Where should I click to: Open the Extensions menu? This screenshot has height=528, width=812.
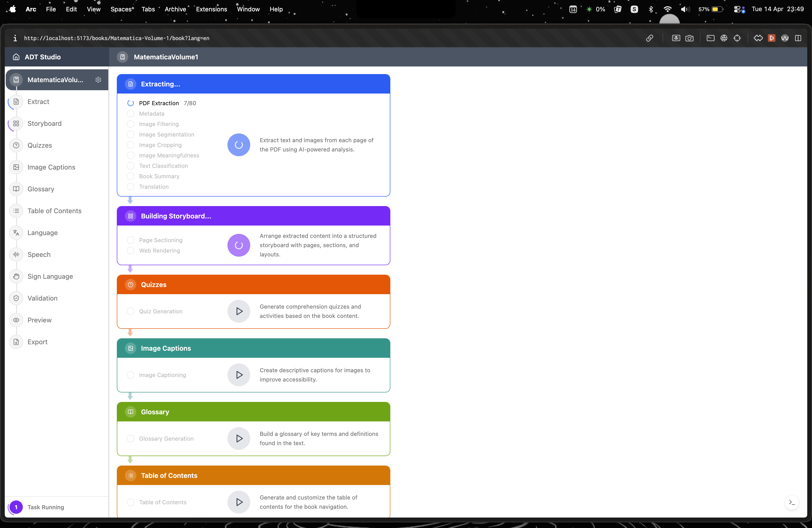(x=212, y=9)
